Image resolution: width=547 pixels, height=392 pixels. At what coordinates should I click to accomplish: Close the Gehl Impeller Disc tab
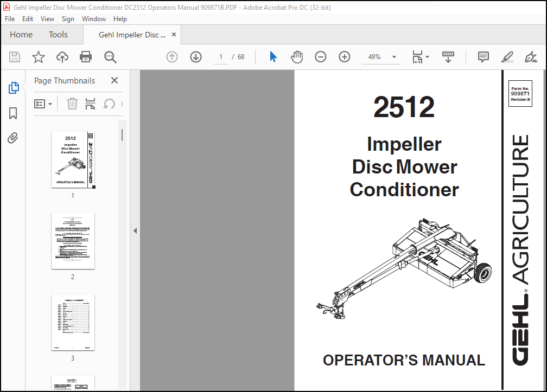174,35
